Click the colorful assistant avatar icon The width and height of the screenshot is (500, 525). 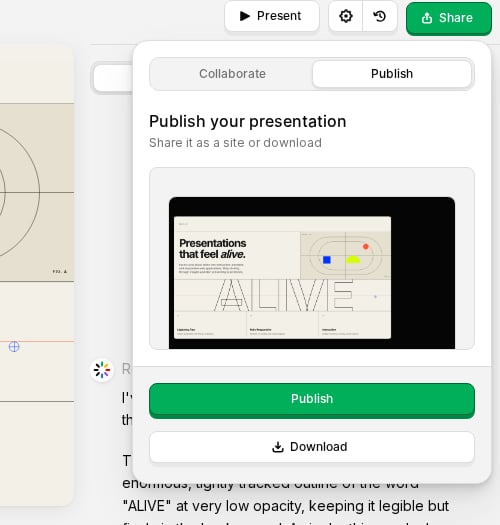(102, 370)
